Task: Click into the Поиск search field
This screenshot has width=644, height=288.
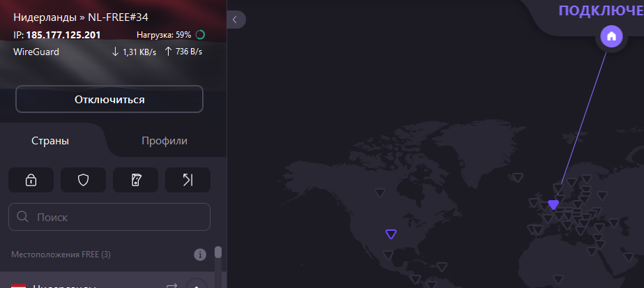Action: coord(109,217)
